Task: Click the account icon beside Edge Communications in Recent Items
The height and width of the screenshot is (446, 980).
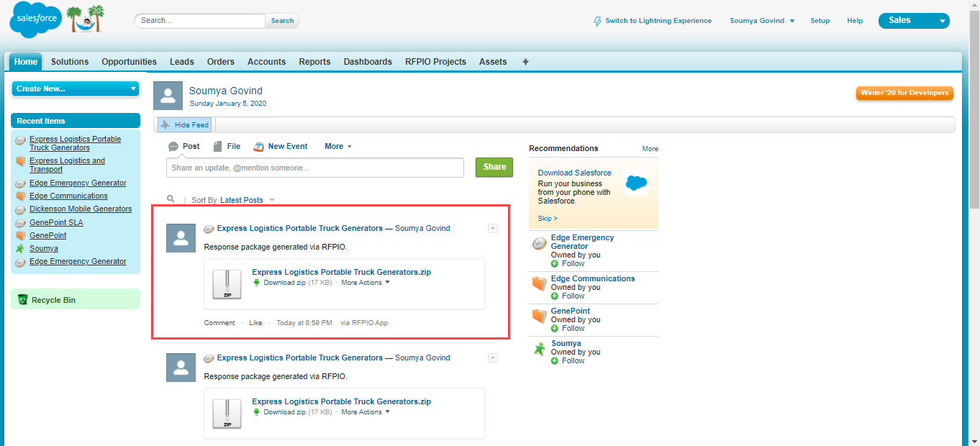Action: pos(21,196)
